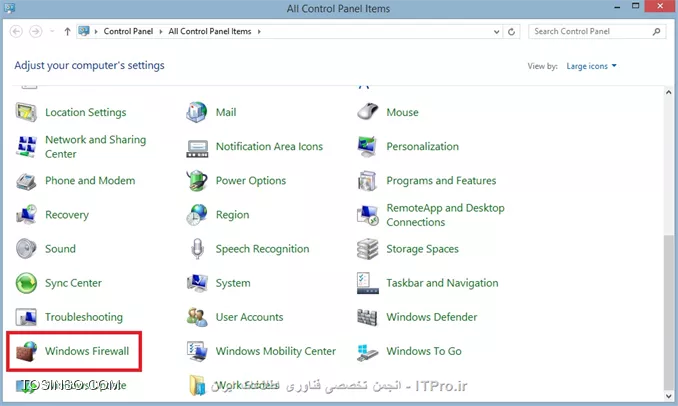The height and width of the screenshot is (406, 678).
Task: Open Windows Mobility Center icon
Action: (197, 351)
